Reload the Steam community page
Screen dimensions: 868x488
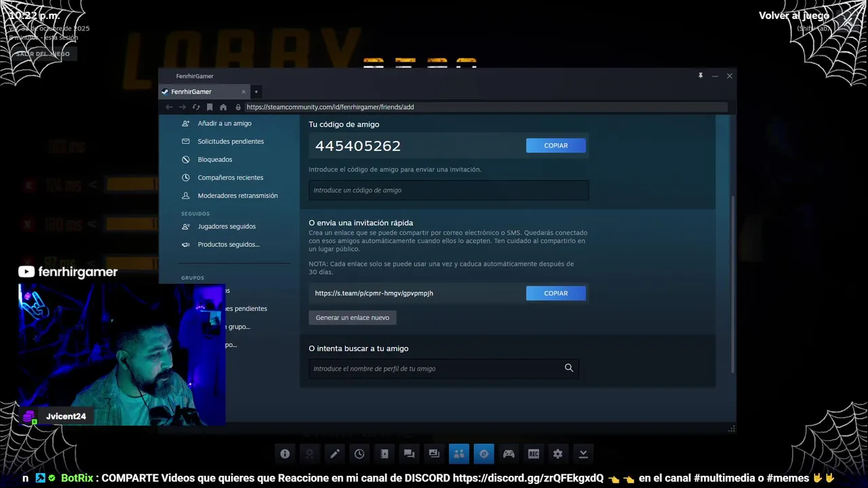196,107
